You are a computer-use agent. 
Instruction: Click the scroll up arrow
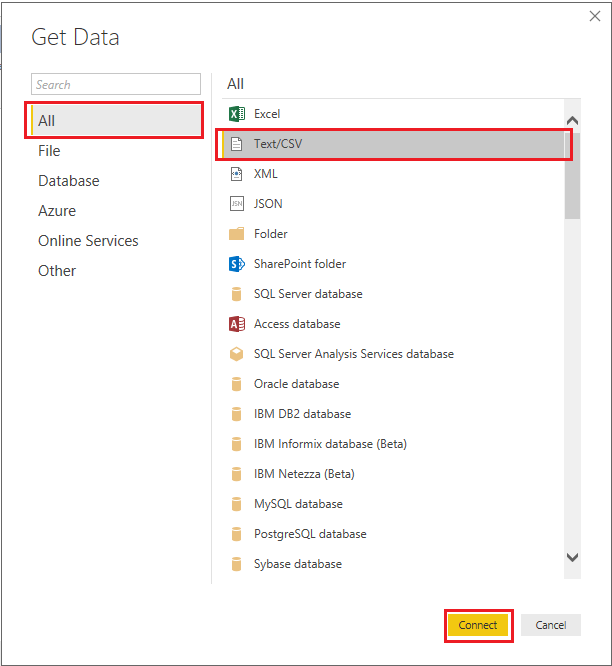[572, 121]
